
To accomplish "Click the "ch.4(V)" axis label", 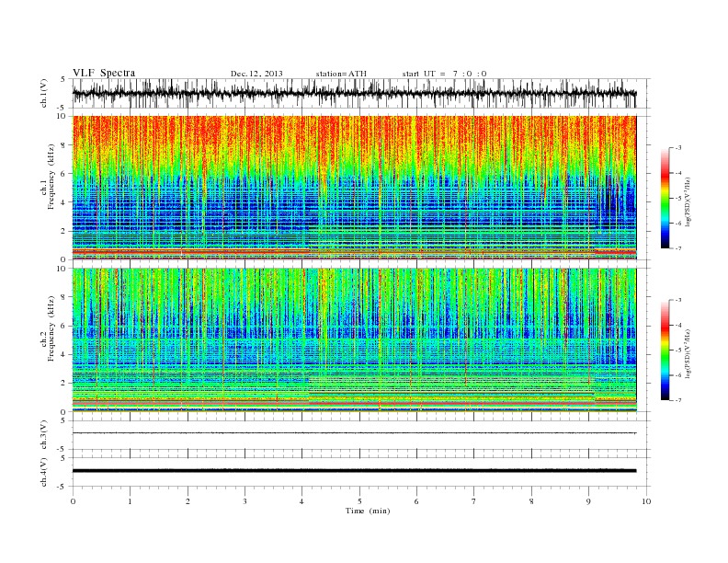I will 43,472.
